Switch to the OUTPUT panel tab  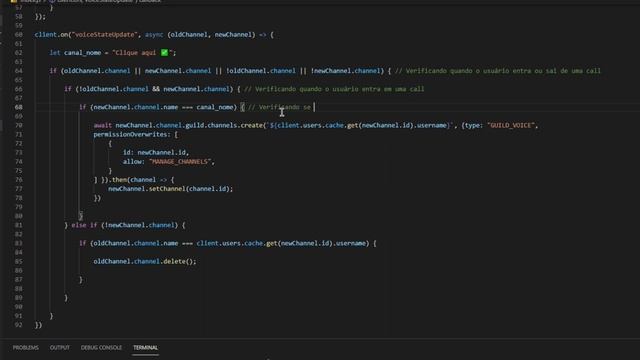[60, 347]
